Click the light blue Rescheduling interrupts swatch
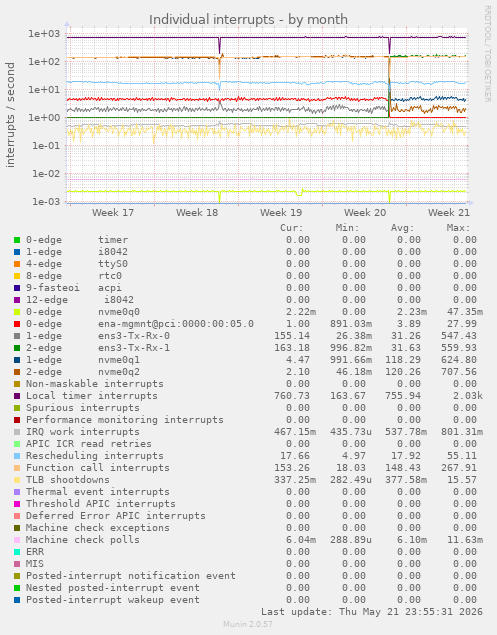This screenshot has width=497, height=635. [17, 456]
